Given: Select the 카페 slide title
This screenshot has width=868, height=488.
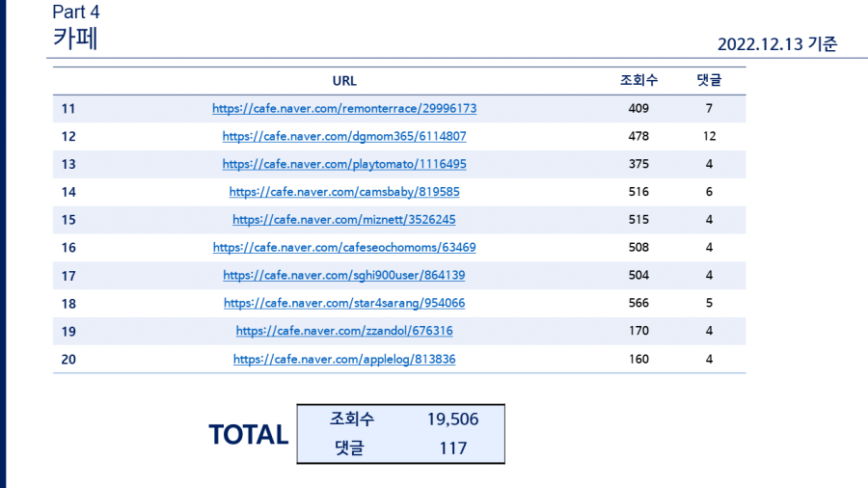Looking at the screenshot, I should pyautogui.click(x=75, y=40).
